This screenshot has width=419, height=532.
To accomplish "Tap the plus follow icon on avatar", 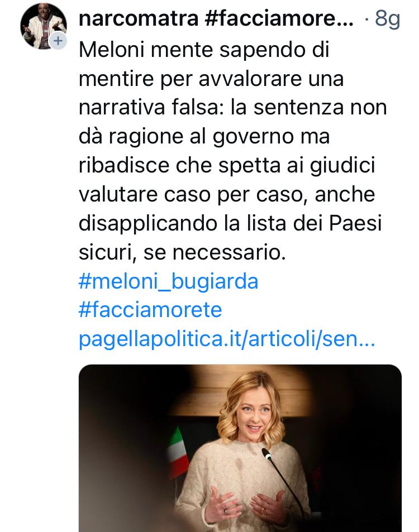I will pyautogui.click(x=59, y=41).
